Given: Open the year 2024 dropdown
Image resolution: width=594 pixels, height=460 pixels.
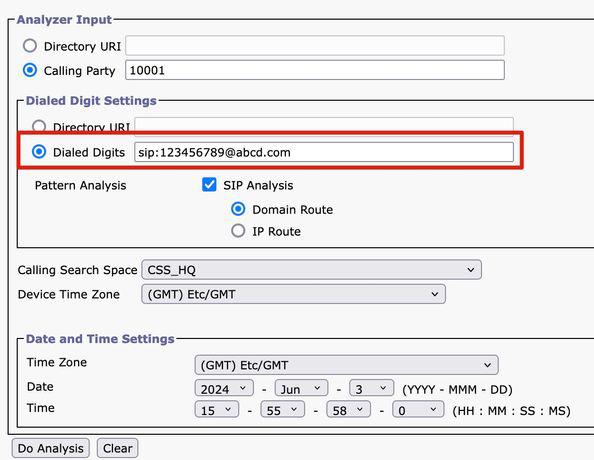Looking at the screenshot, I should pyautogui.click(x=224, y=388).
